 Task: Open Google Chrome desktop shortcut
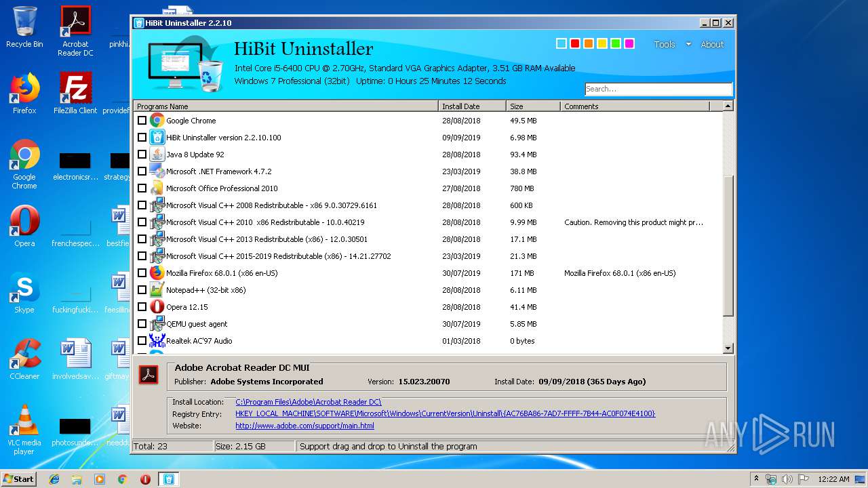point(24,165)
